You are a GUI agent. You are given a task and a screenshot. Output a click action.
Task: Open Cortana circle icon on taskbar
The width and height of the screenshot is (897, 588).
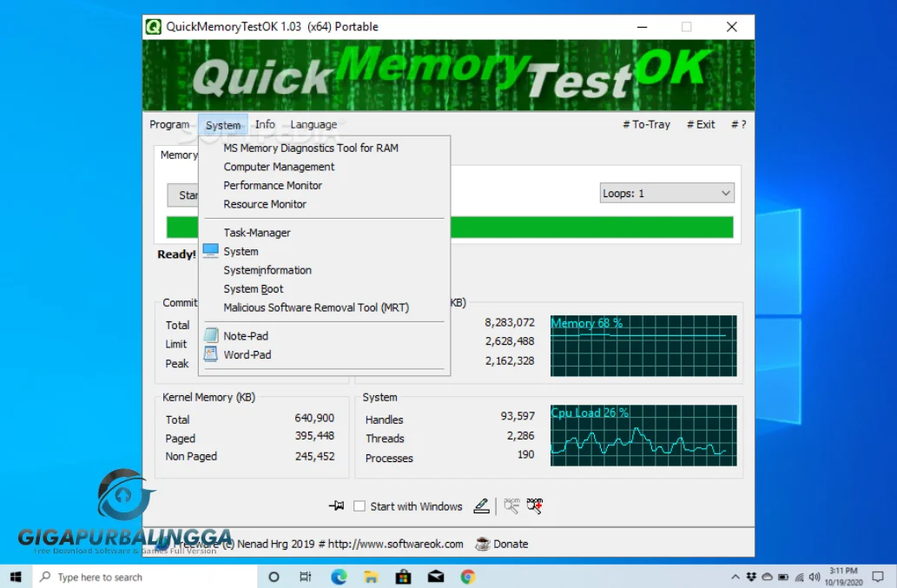(x=274, y=577)
